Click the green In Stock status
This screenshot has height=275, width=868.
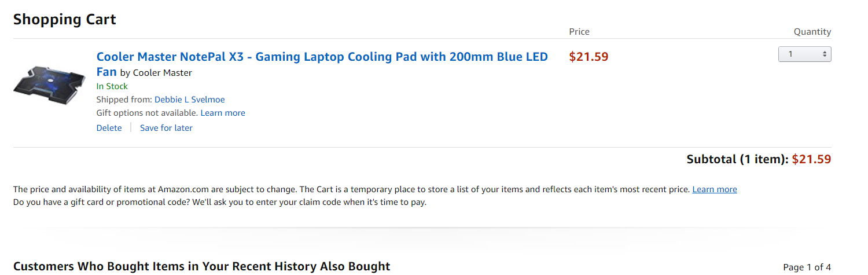tap(112, 86)
